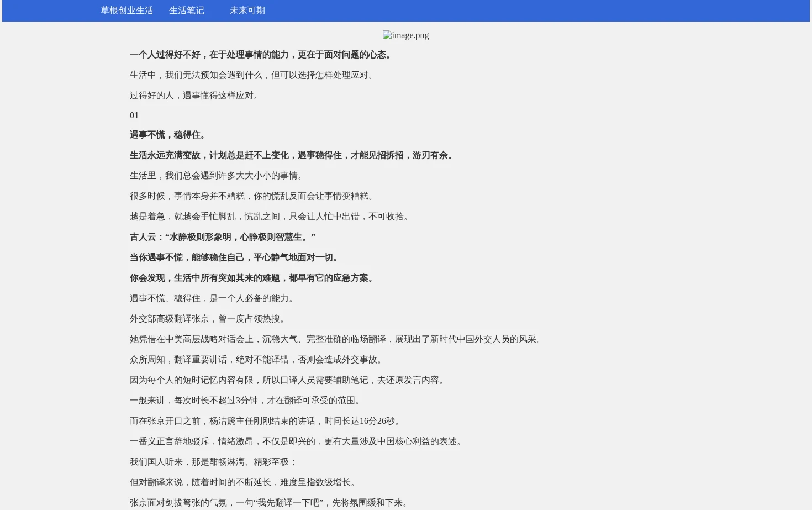Click the line '过得好的人，遇事懂得这样应对'
Image resolution: width=812 pixels, height=510 pixels.
196,96
